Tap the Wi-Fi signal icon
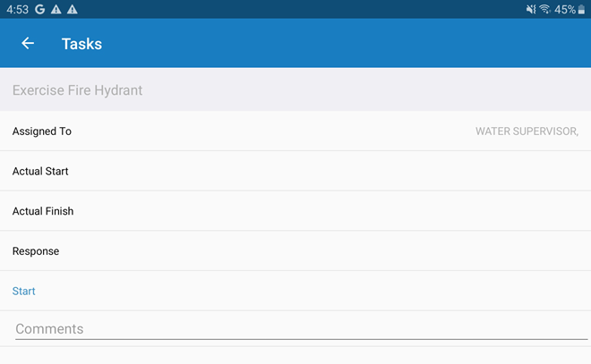 click(544, 9)
